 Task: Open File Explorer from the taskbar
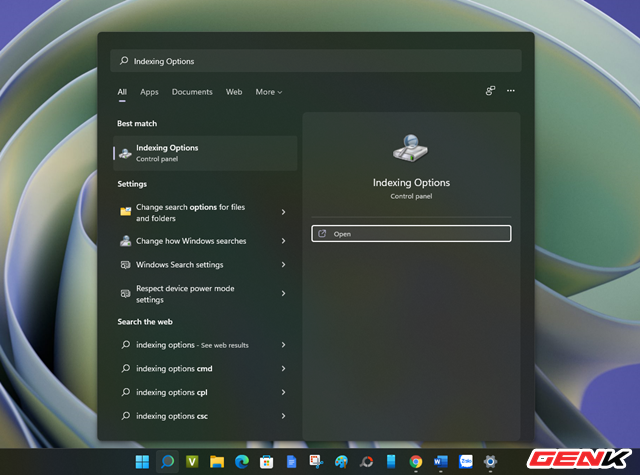[217, 462]
